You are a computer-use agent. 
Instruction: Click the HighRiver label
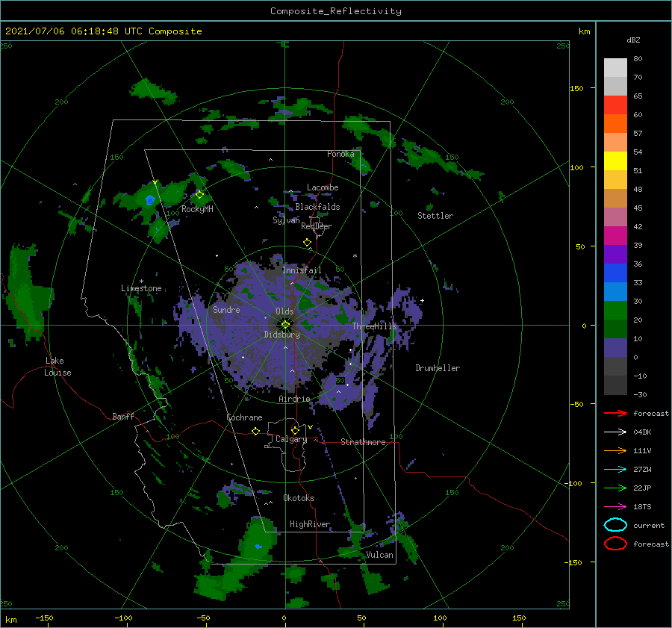click(x=310, y=524)
